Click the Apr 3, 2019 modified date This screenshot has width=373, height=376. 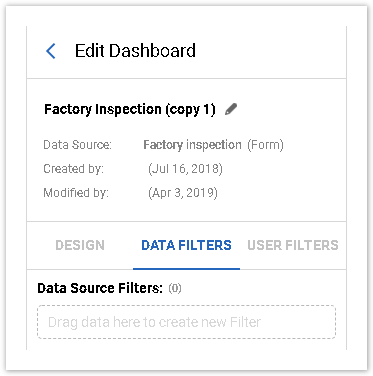[x=183, y=193]
